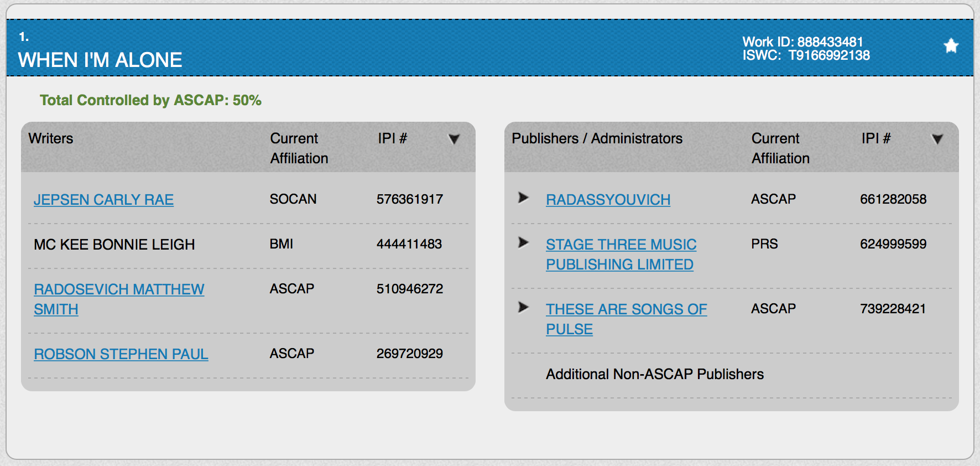
Task: Click the favorite star icon
Action: pos(951,46)
